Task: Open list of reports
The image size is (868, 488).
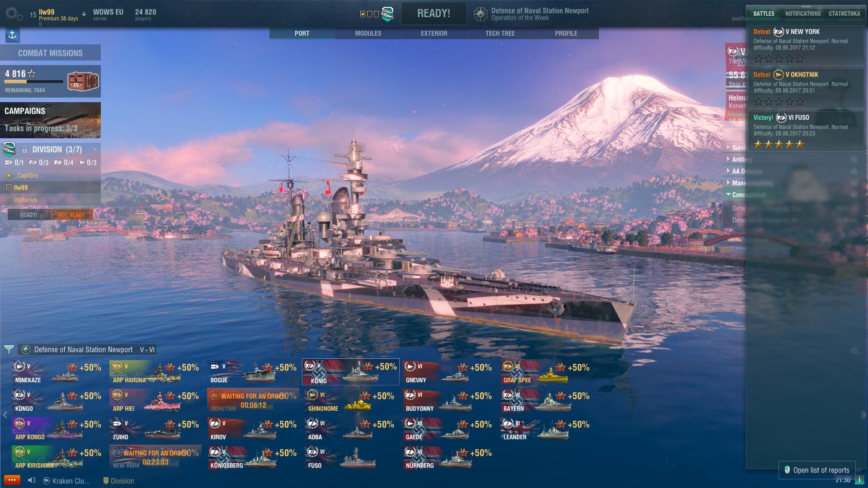Action: coord(816,470)
